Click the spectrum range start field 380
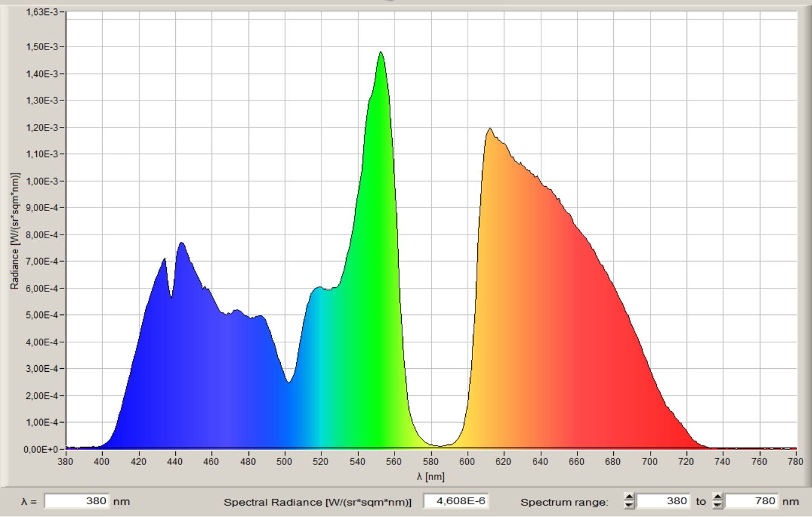This screenshot has width=812, height=517. (663, 501)
